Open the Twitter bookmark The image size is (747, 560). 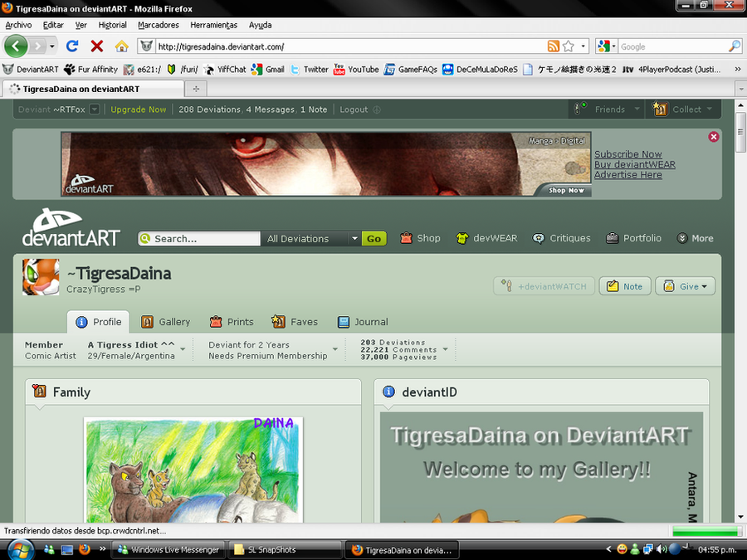(x=310, y=70)
